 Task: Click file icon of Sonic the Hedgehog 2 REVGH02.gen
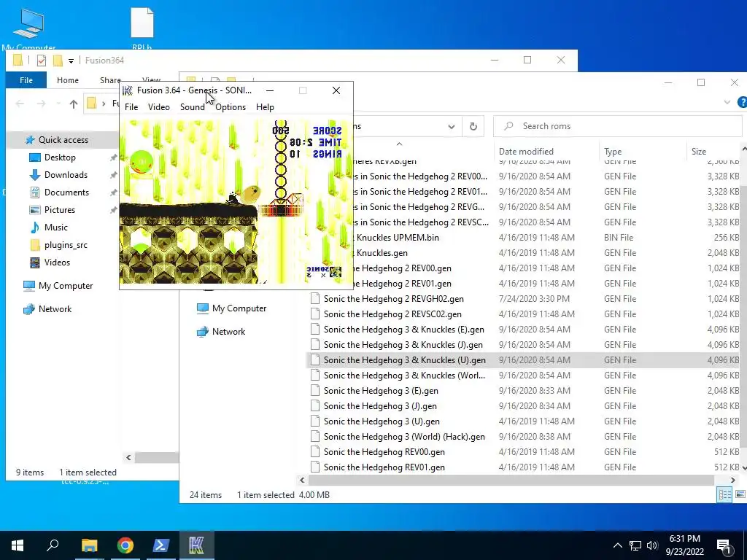click(315, 299)
